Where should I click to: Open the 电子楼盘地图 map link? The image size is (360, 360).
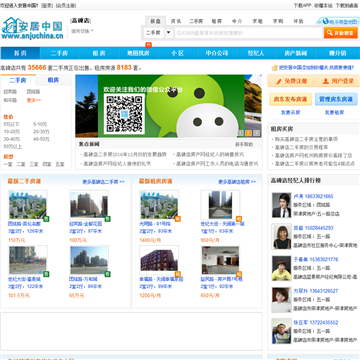tap(339, 21)
